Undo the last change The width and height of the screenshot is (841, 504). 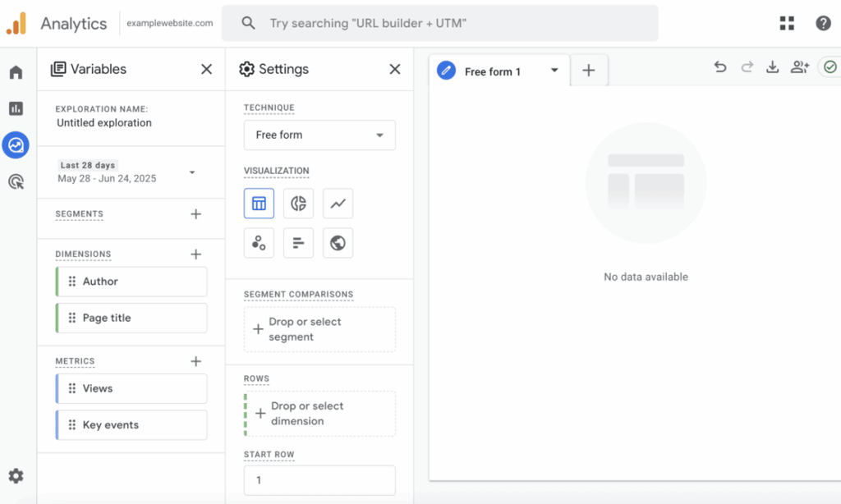(x=720, y=67)
